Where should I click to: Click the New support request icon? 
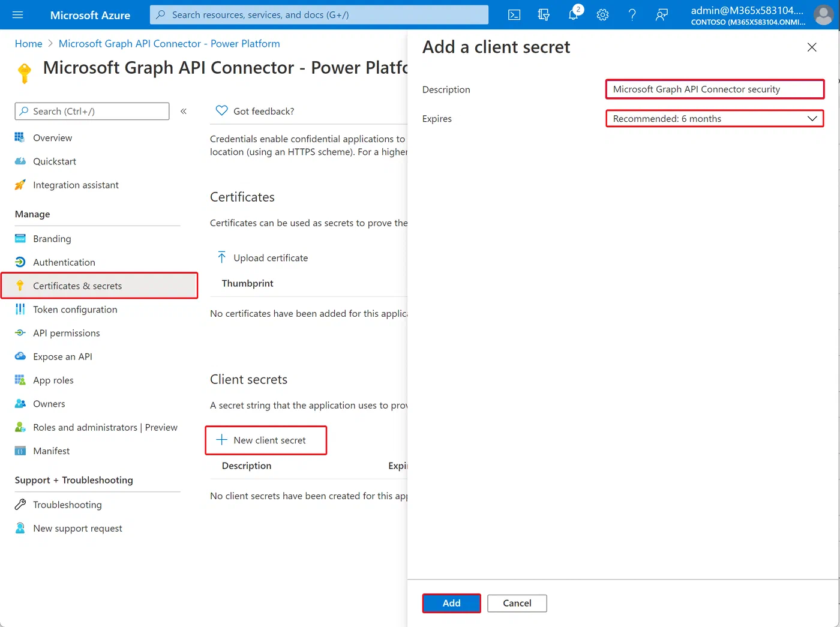pyautogui.click(x=20, y=528)
